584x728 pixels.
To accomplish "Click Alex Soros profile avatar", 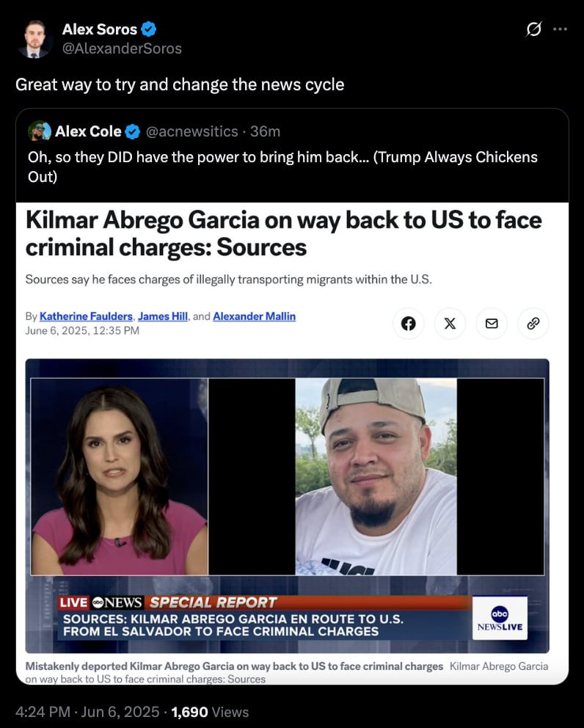I will [x=34, y=39].
